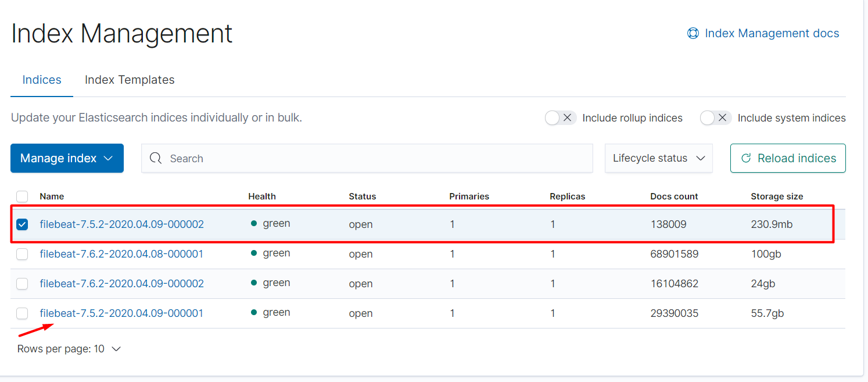Select the Indices tab
Viewport: 868px width, 382px height.
(x=42, y=80)
